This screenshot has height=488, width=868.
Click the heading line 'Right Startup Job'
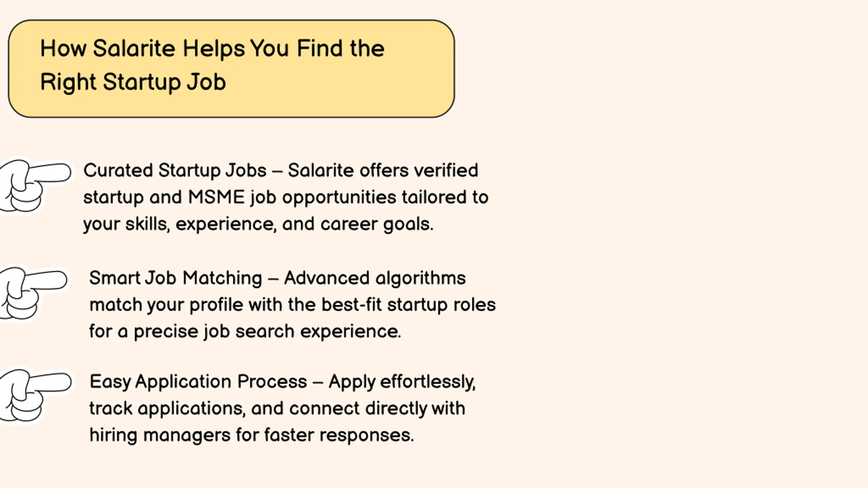pos(133,82)
